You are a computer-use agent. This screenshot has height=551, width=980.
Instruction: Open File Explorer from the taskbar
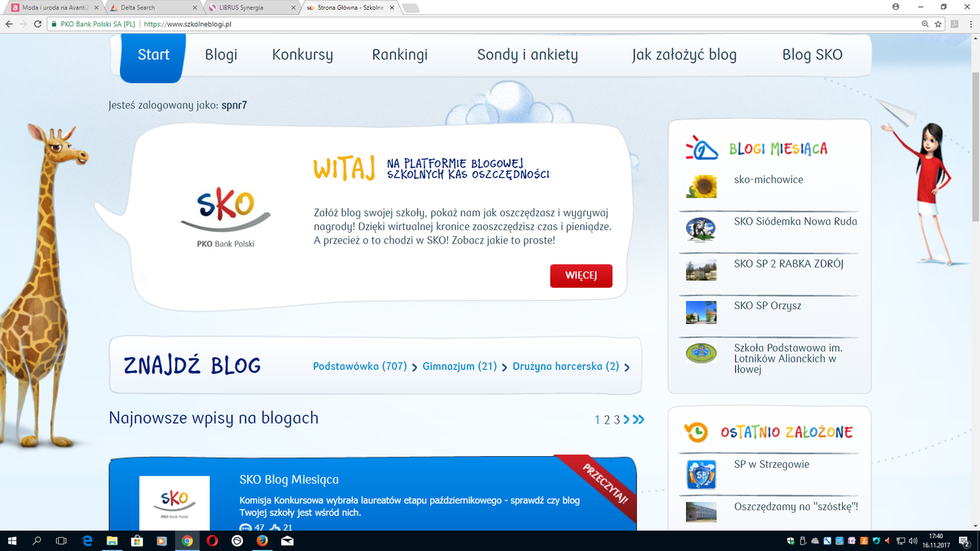(112, 541)
